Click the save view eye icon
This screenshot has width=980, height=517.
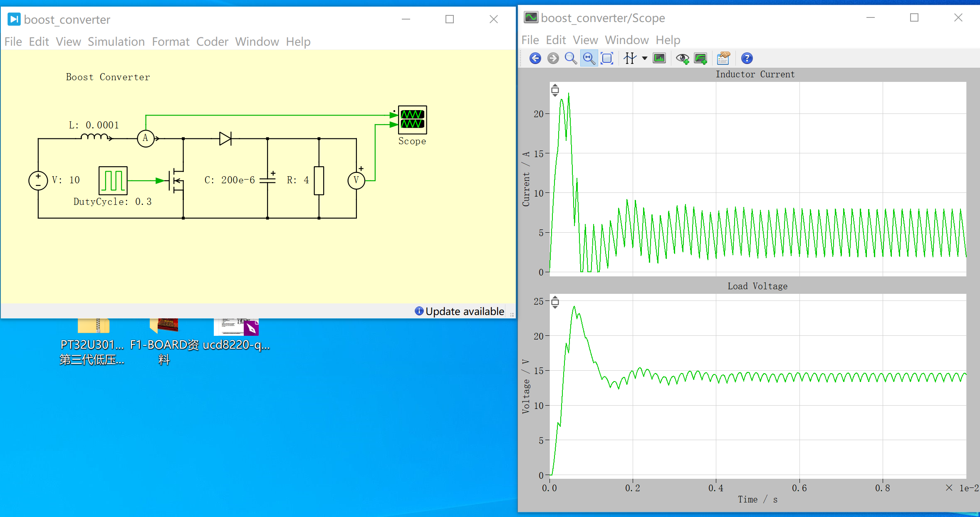point(682,58)
